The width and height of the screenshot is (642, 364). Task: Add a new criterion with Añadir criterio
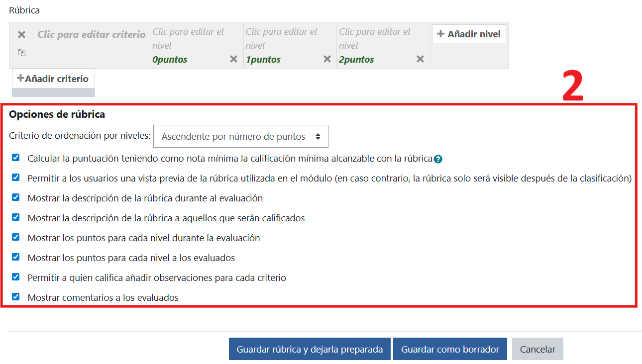(53, 79)
